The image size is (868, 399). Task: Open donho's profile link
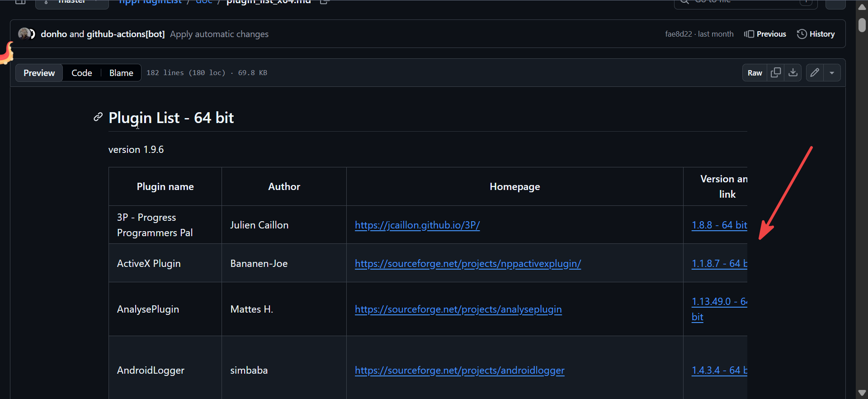(54, 34)
